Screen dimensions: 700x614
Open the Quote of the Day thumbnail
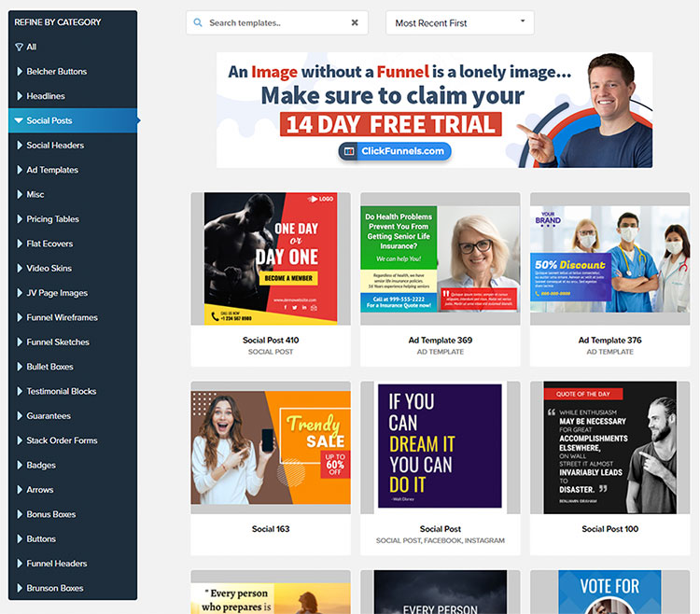[609, 447]
